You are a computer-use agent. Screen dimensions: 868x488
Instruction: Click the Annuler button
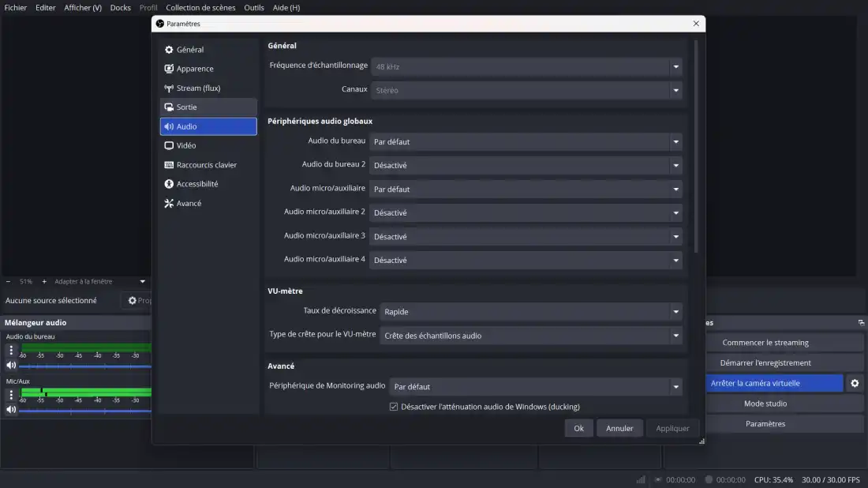[x=619, y=428]
